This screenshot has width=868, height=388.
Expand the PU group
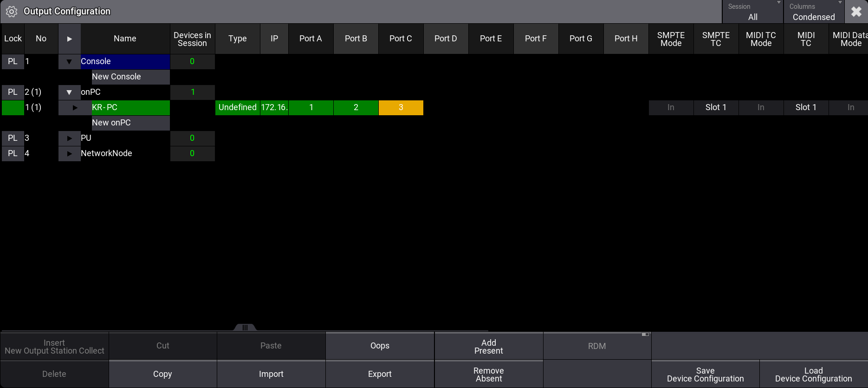coord(69,138)
